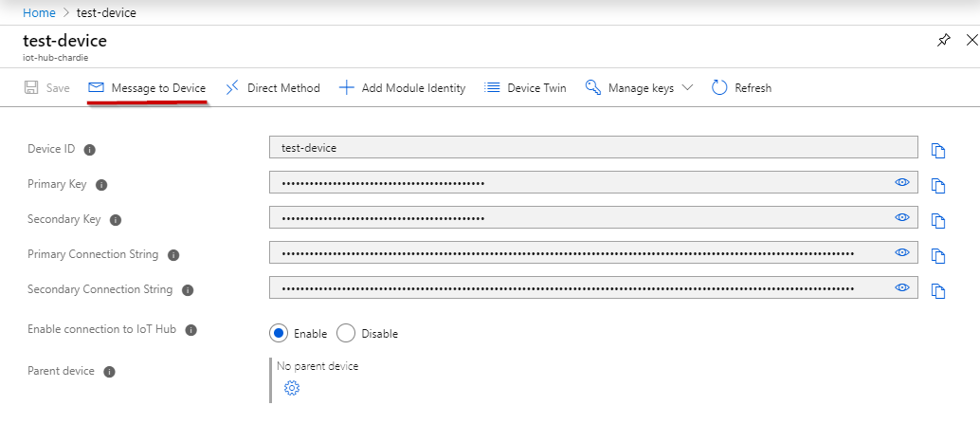The image size is (980, 424).
Task: Open the Device Twin view
Action: (x=526, y=88)
